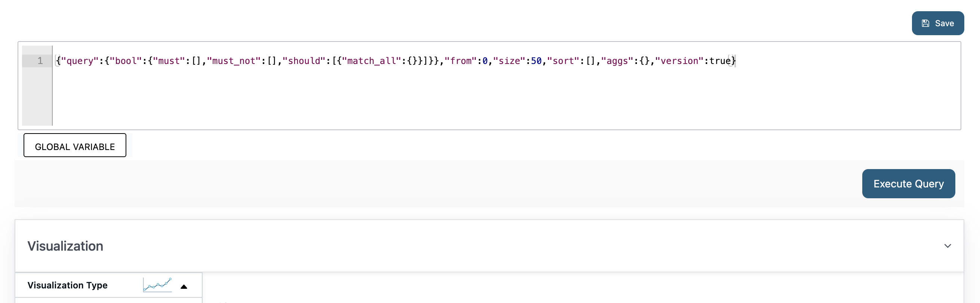The image size is (980, 303).
Task: Click the floppy disk icon in Save
Action: (x=925, y=23)
